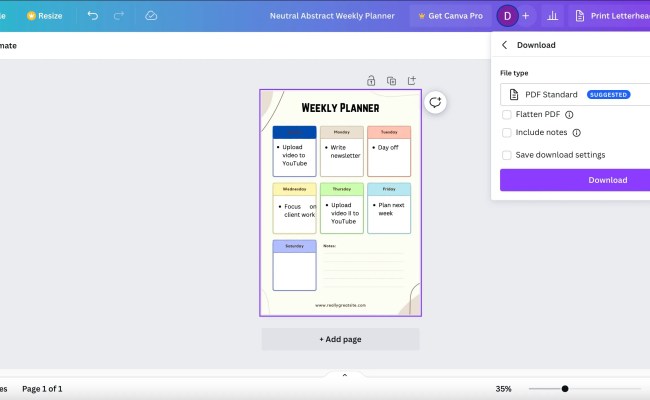Click the purple Download button
Image resolution: width=650 pixels, height=400 pixels.
[x=575, y=180]
